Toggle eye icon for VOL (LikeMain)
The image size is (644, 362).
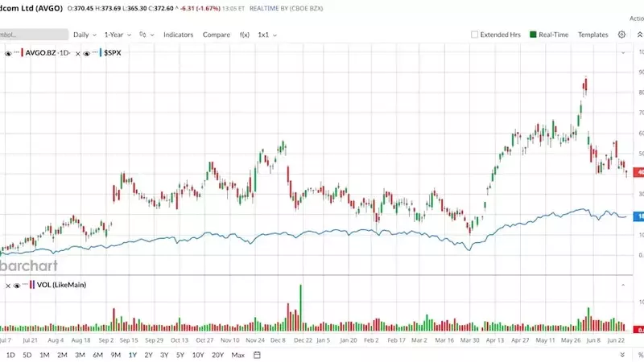pyautogui.click(x=17, y=286)
